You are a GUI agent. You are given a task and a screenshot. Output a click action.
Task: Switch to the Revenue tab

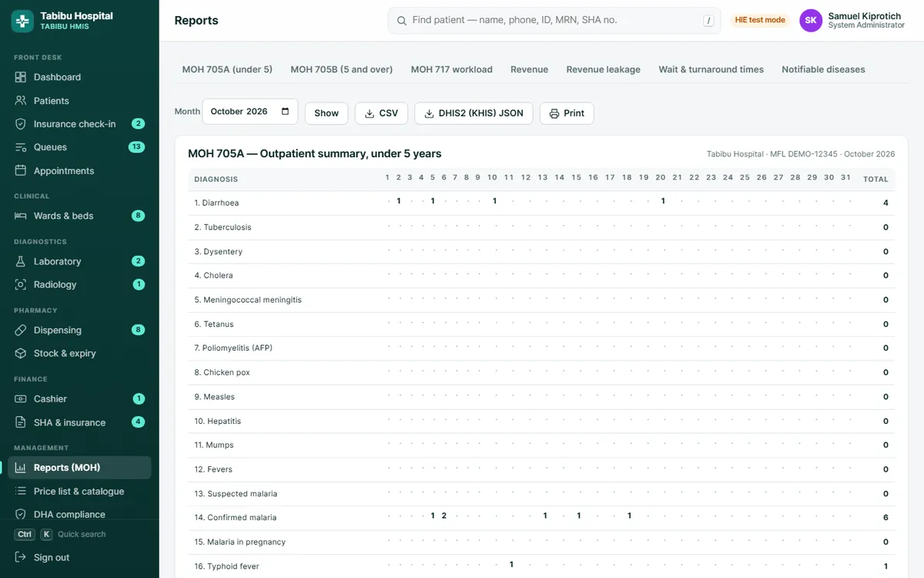tap(529, 69)
